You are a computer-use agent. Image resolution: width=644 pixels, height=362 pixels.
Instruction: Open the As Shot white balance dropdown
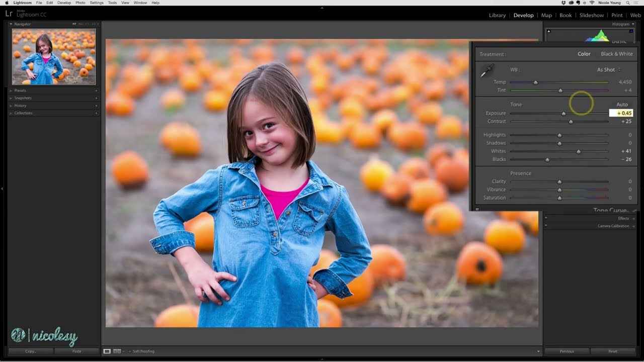coord(609,70)
